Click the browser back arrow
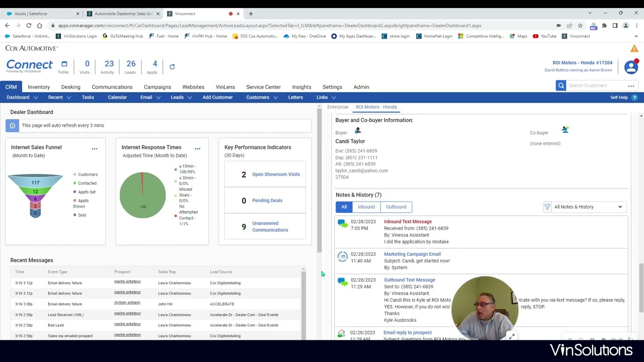 [7, 26]
